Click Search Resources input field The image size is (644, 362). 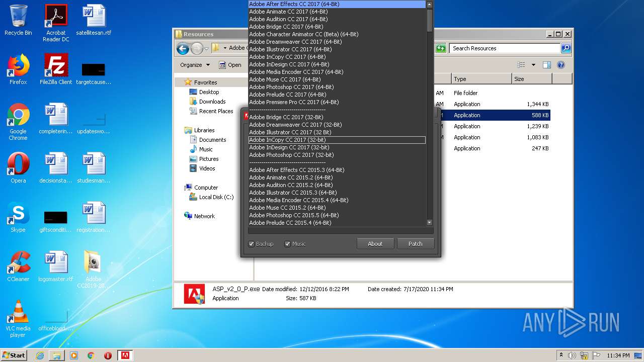pyautogui.click(x=505, y=48)
